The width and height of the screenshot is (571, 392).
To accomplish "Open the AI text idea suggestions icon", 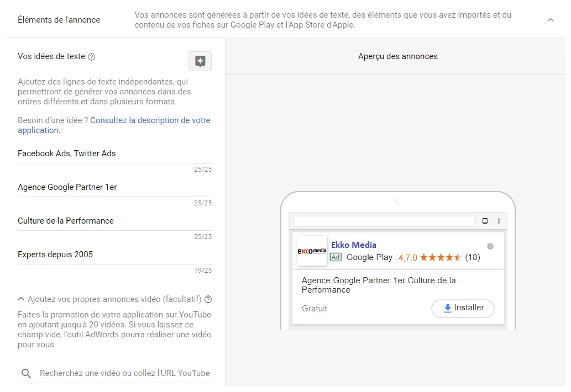I will click(x=200, y=61).
